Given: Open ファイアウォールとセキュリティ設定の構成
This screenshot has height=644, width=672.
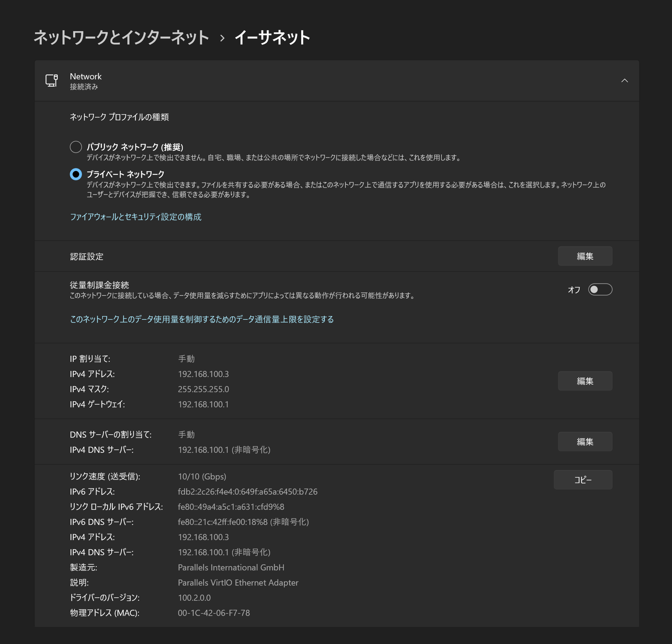Looking at the screenshot, I should tap(136, 217).
